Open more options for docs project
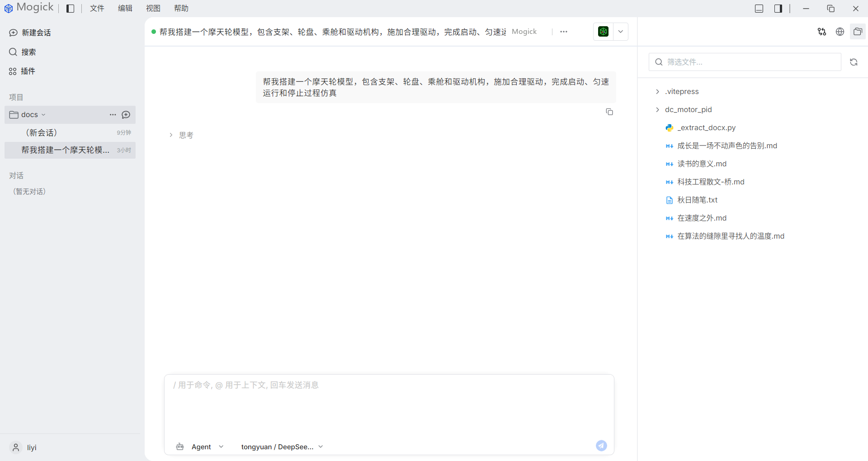This screenshot has width=868, height=461. pos(113,115)
